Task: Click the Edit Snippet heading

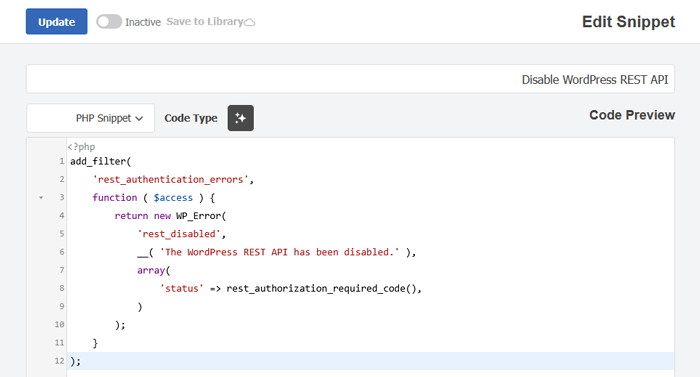Action: (628, 21)
